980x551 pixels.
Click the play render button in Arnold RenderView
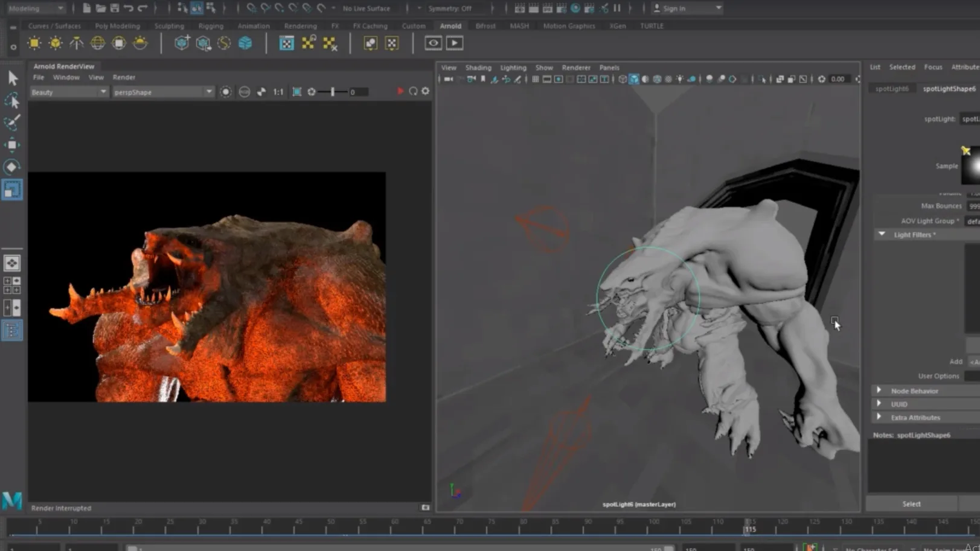(400, 91)
